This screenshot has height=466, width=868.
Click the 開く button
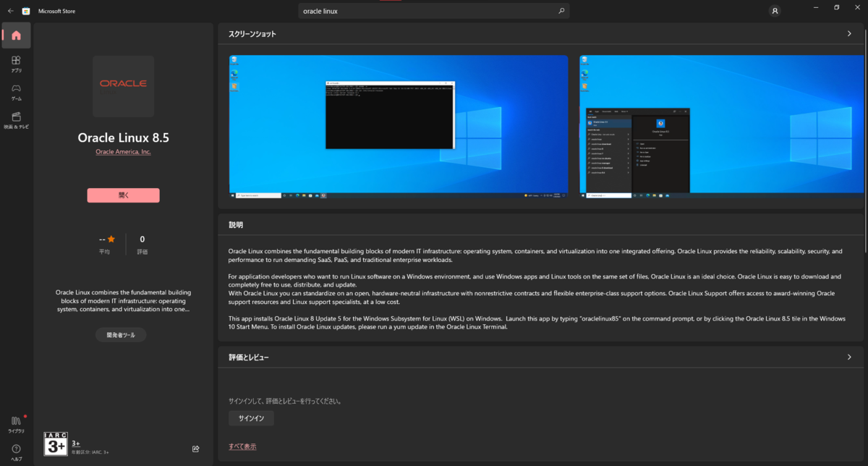(124, 195)
